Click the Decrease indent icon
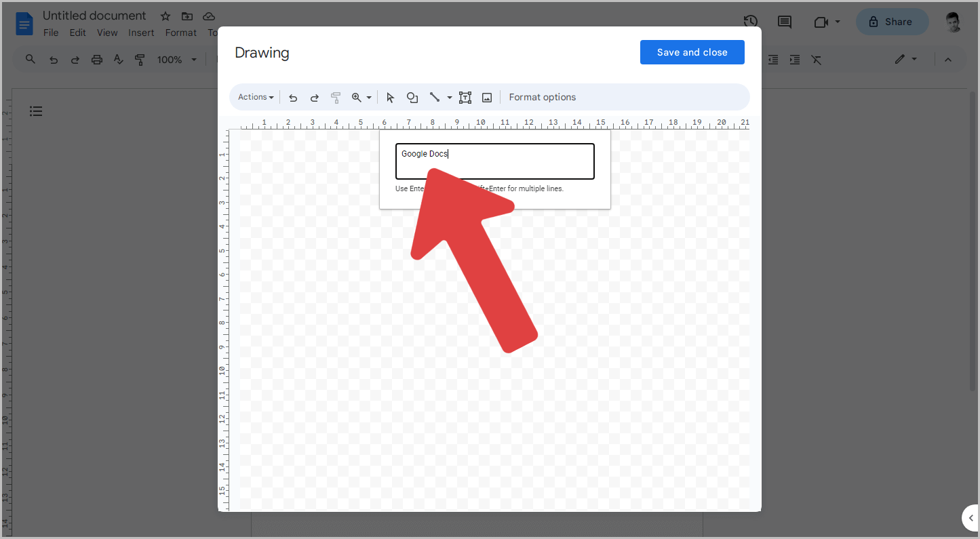The width and height of the screenshot is (980, 539). click(x=773, y=60)
